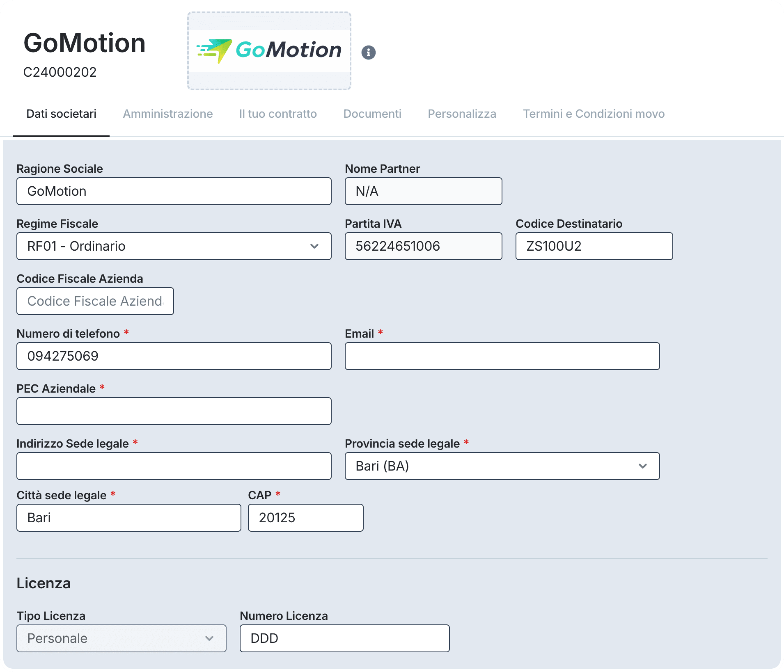Select the Personalizza tab
Image resolution: width=784 pixels, height=672 pixels.
point(462,114)
